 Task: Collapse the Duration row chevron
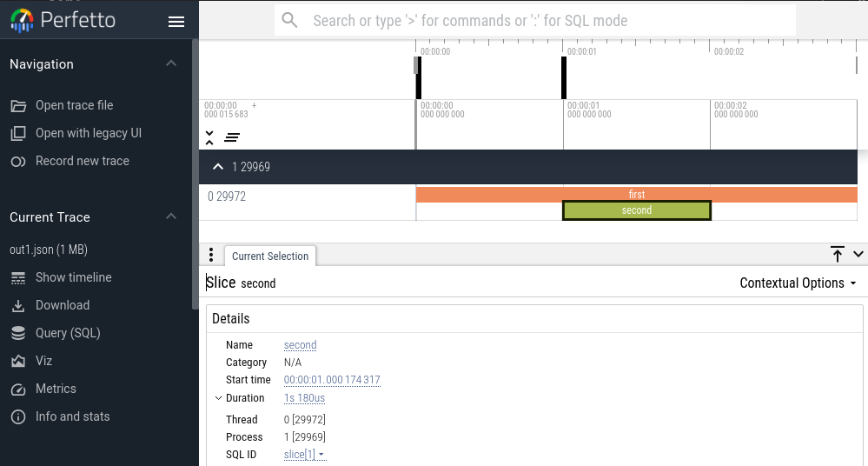click(x=218, y=398)
